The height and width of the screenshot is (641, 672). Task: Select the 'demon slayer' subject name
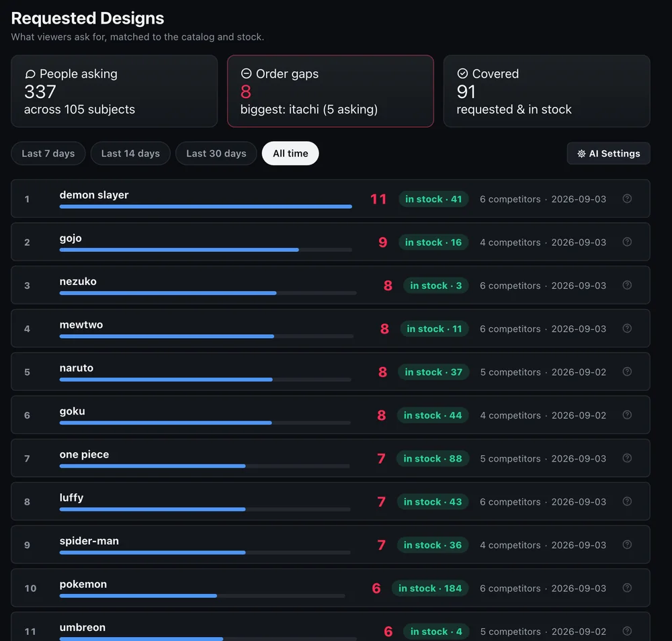(94, 195)
